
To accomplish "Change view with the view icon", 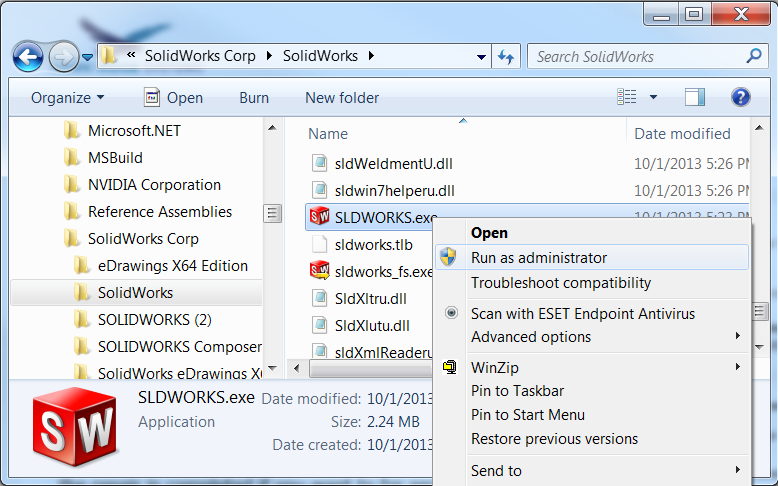I will (627, 97).
